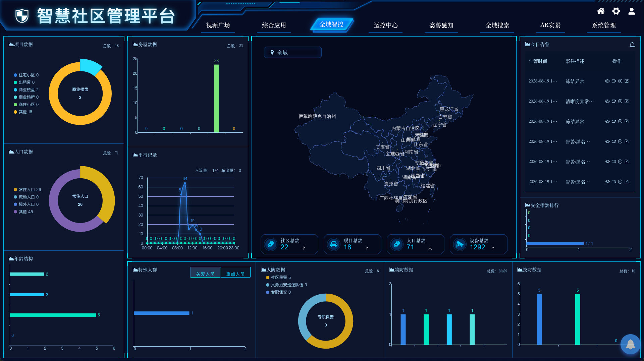Click the green bar valued 23
Image resolution: width=644 pixels, height=361 pixels.
tap(216, 99)
